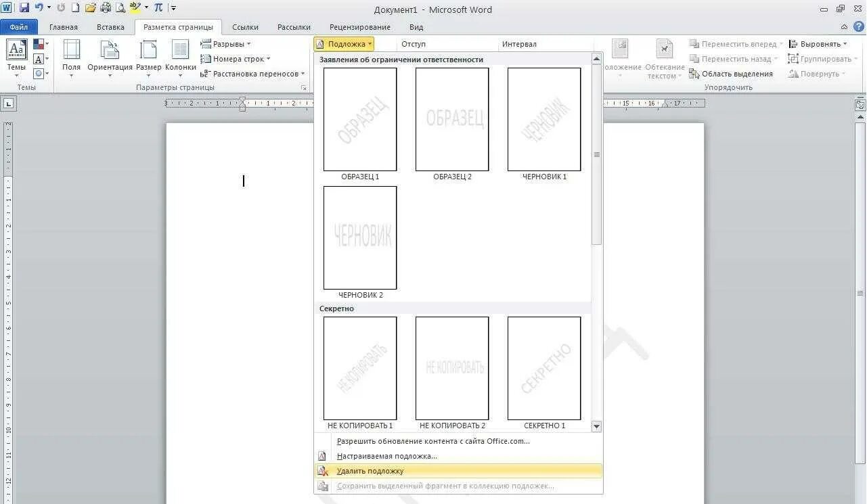Click gallery scrollbar down arrow
The image size is (867, 504).
coord(596,426)
